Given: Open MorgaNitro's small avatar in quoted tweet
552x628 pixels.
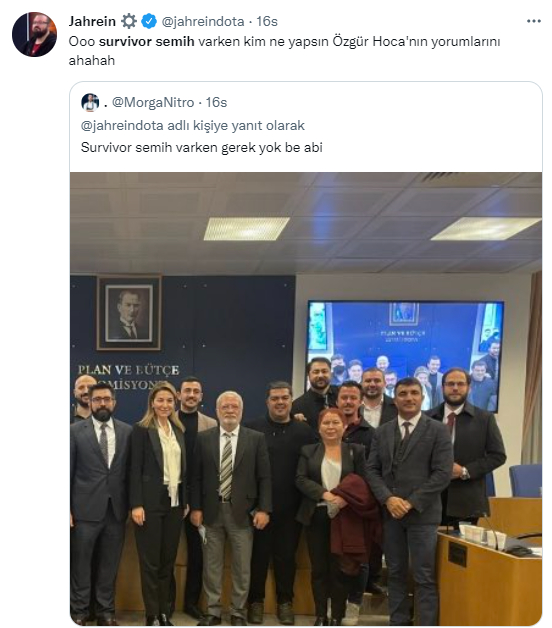Looking at the screenshot, I should (x=90, y=103).
